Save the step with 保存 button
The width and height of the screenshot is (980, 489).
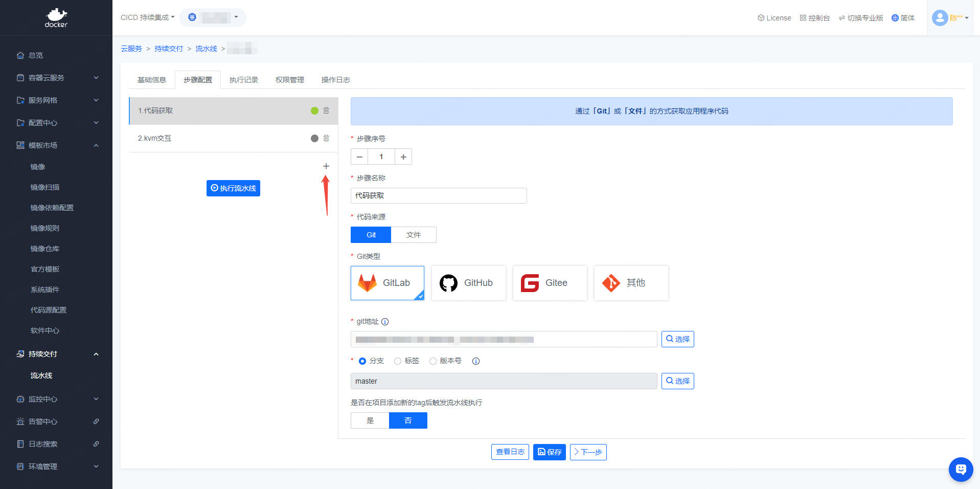pyautogui.click(x=549, y=452)
